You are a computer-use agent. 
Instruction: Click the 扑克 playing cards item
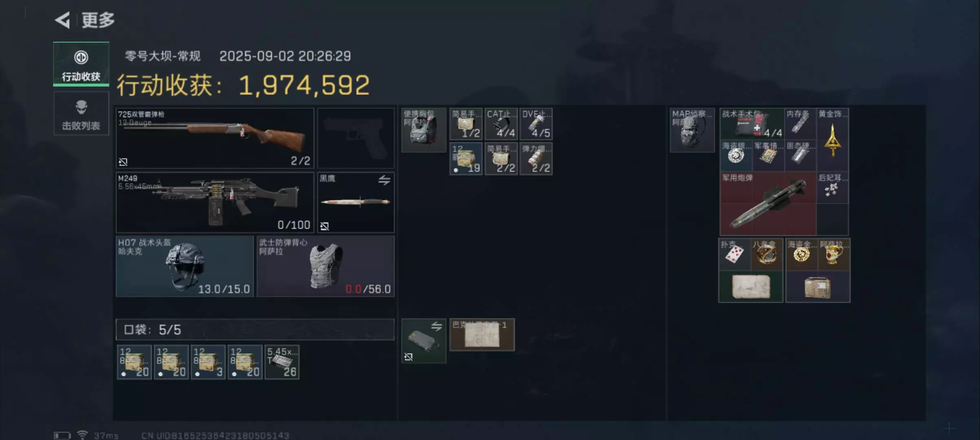click(735, 255)
